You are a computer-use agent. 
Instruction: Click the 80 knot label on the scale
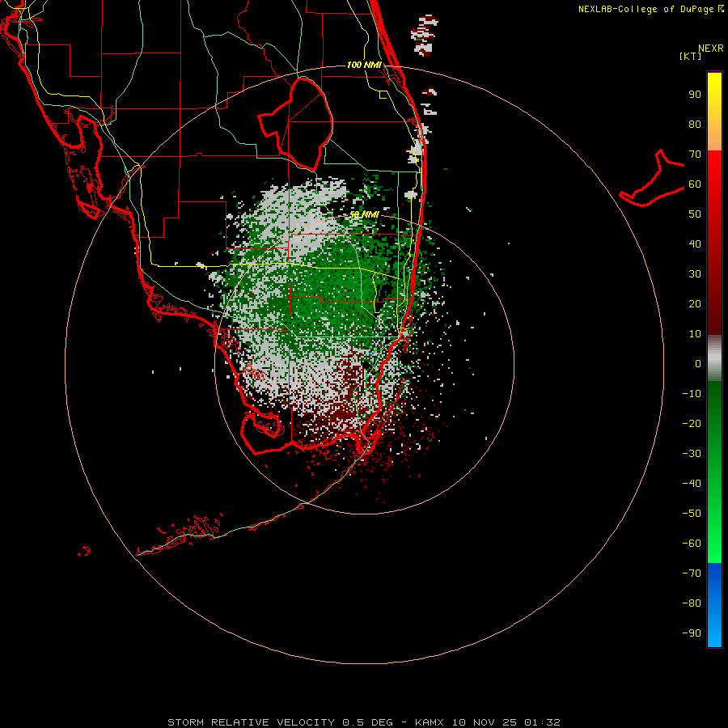[x=695, y=124]
